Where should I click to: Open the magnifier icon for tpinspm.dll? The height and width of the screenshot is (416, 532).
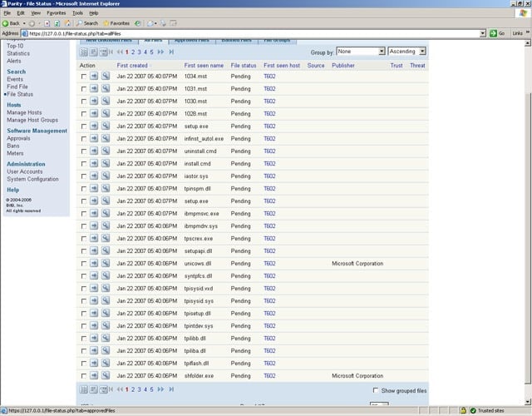(x=106, y=189)
